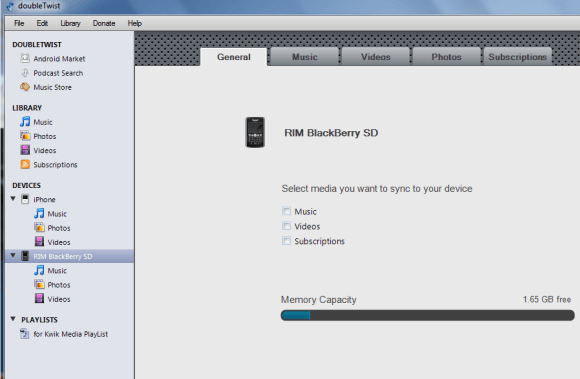Image resolution: width=580 pixels, height=379 pixels.
Task: Collapse the iPhone device tree
Action: pos(13,199)
